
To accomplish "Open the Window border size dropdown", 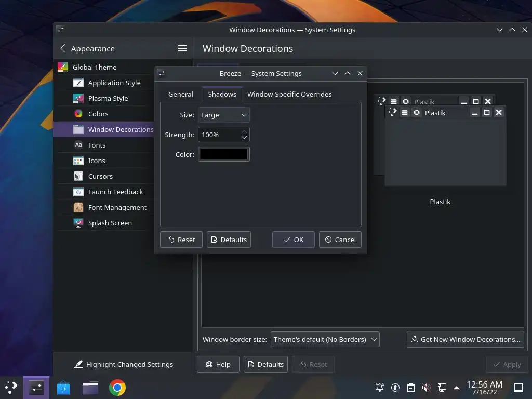I will pyautogui.click(x=325, y=339).
